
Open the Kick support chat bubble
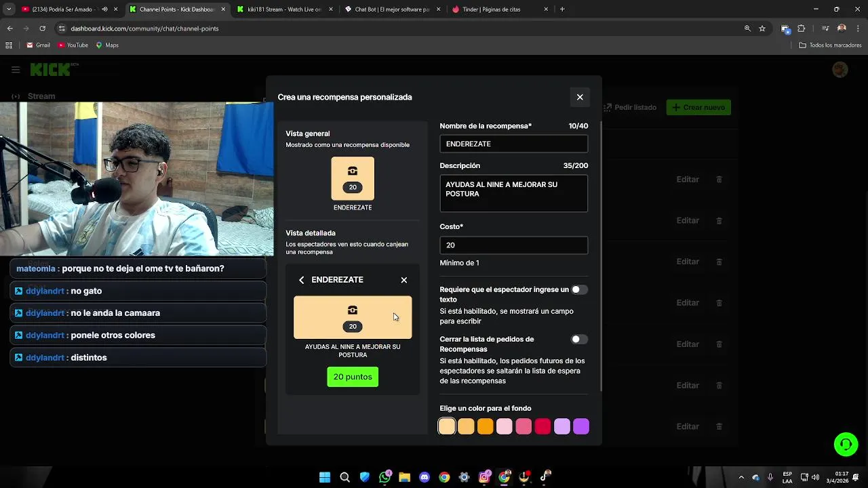click(x=846, y=445)
